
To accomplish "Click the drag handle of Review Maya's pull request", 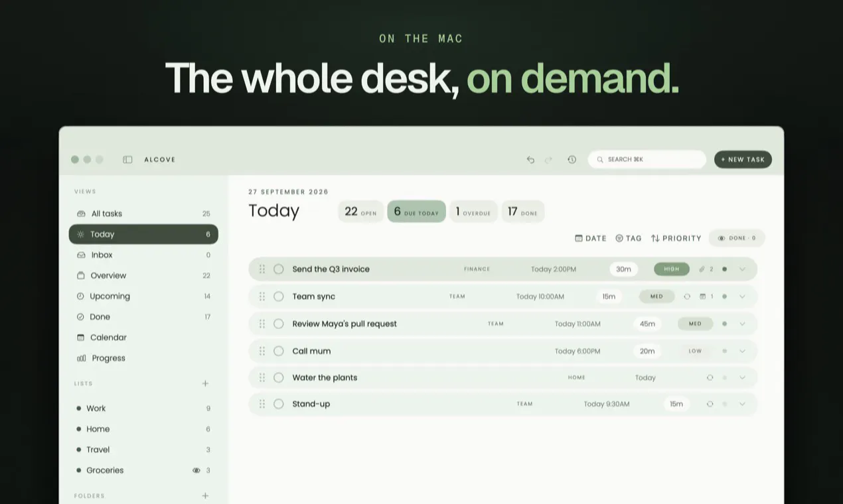I will 262,324.
